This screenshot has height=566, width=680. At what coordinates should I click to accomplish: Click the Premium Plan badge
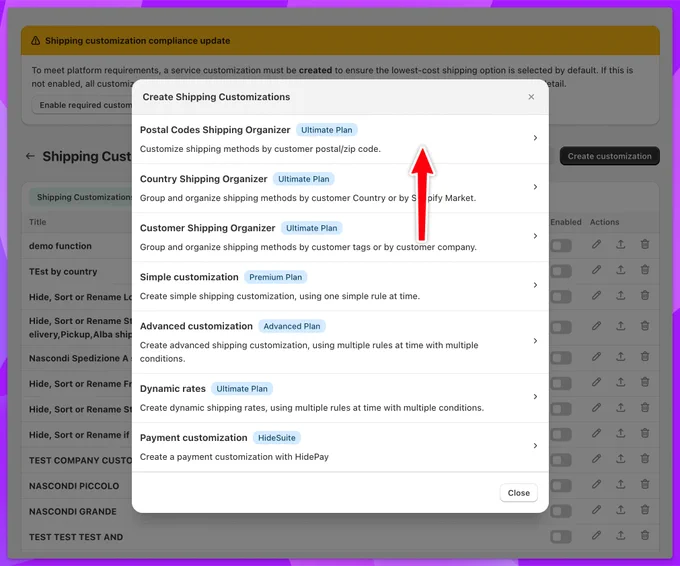click(x=275, y=277)
